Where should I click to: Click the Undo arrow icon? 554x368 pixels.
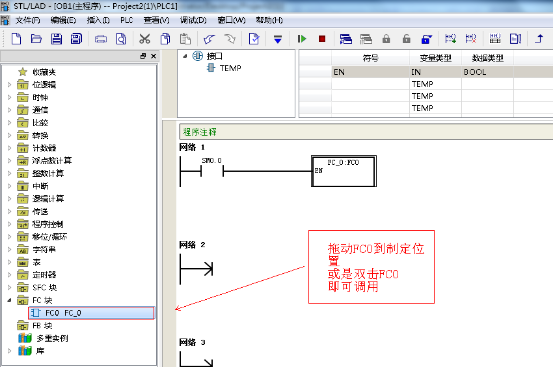pyautogui.click(x=210, y=39)
